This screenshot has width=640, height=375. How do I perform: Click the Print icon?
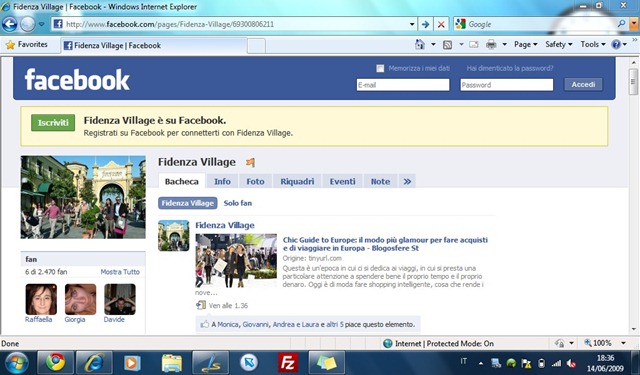[x=491, y=44]
